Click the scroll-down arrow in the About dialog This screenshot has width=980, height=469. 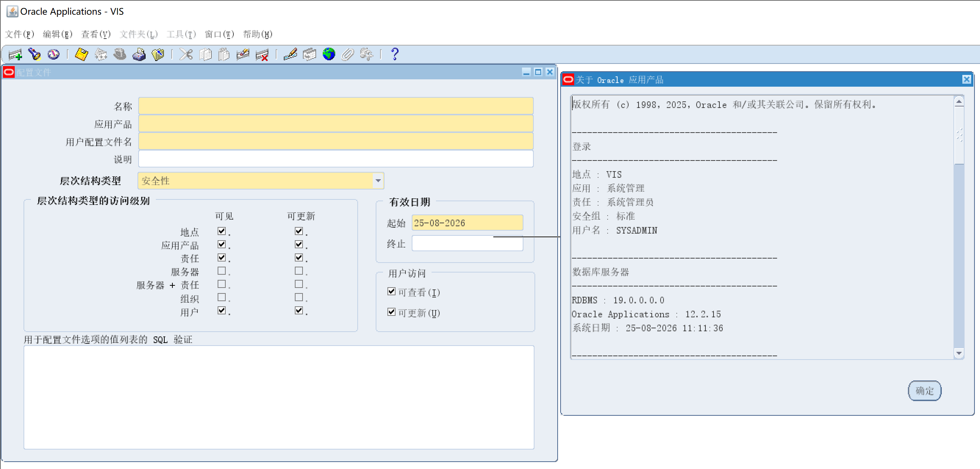point(959,353)
